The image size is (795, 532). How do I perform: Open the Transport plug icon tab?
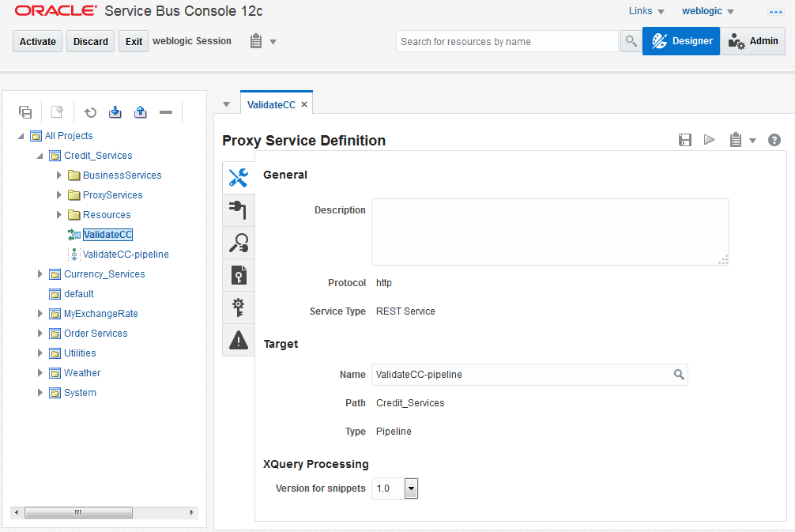[239, 210]
